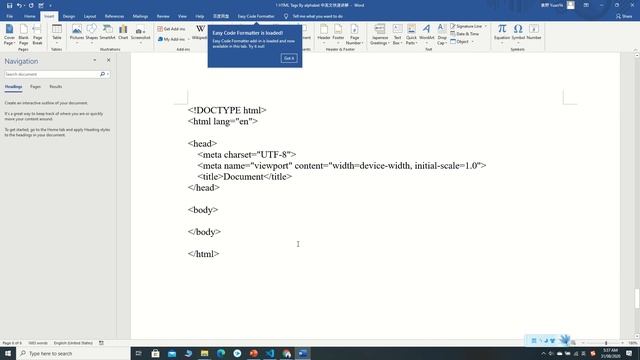Switch to the Mailings tab
Viewport: 640px width, 360px height.
[140, 16]
